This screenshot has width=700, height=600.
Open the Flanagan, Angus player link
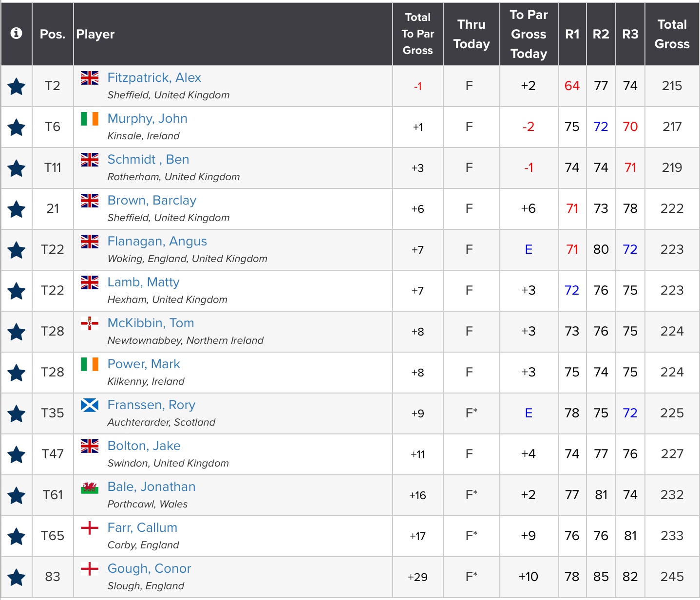(x=157, y=242)
